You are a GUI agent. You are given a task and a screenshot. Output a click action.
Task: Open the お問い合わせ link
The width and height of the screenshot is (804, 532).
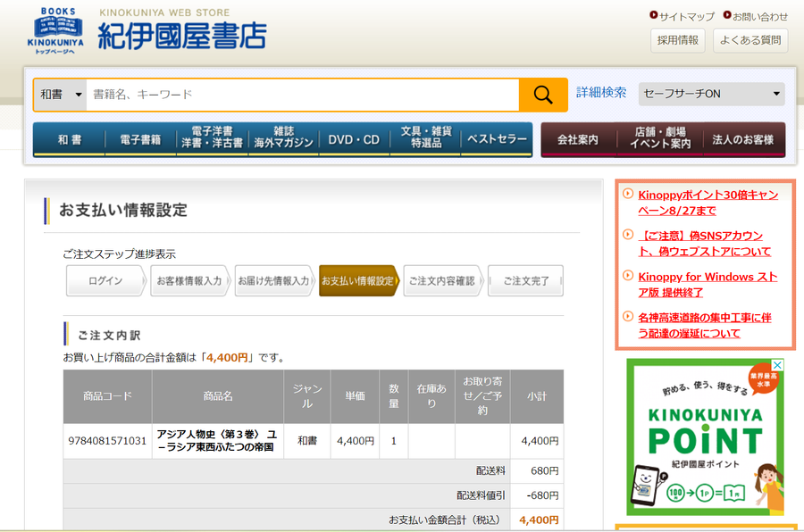coord(760,16)
